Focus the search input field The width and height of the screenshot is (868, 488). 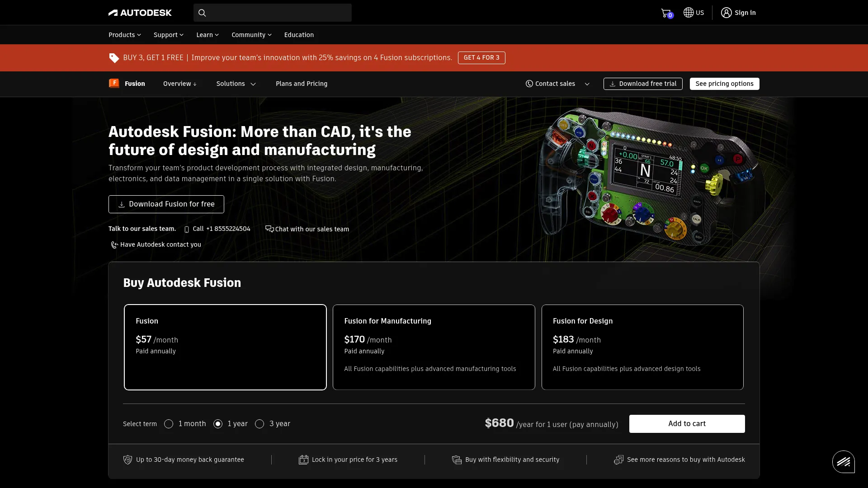(x=273, y=13)
